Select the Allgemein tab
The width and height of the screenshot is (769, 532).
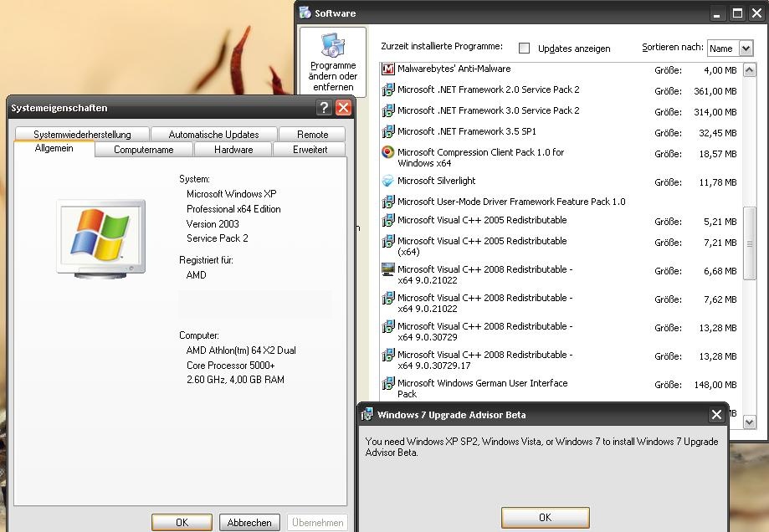pos(54,149)
